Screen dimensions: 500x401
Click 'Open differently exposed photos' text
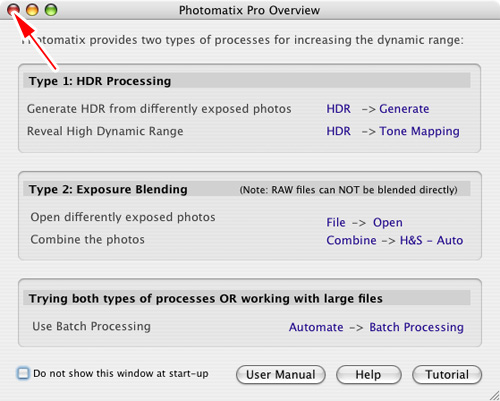(x=123, y=217)
